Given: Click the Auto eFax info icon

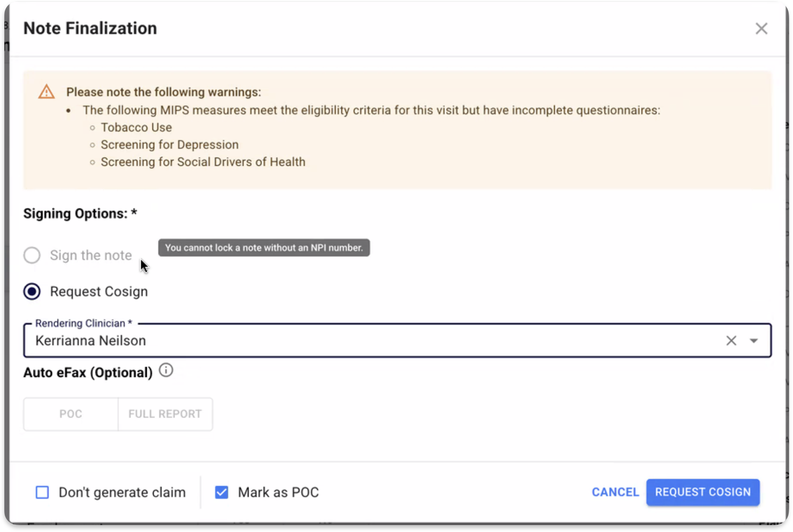Looking at the screenshot, I should coord(166,371).
